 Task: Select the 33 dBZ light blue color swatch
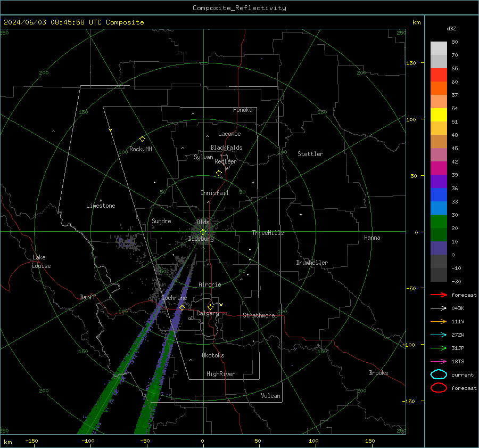(x=439, y=208)
